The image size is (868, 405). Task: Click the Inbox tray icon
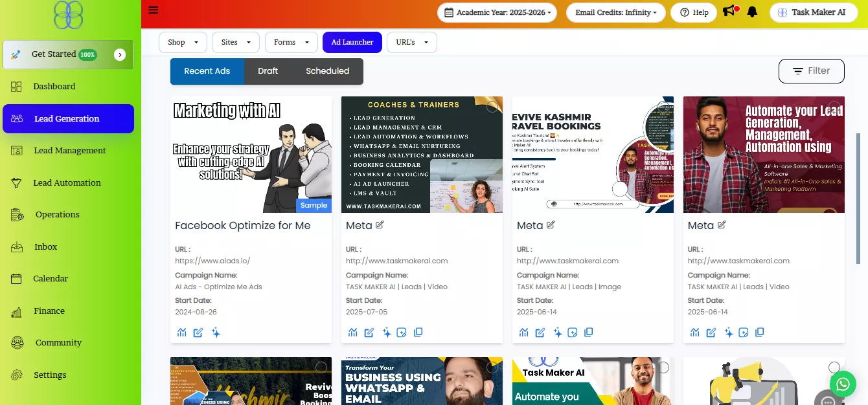pos(17,247)
